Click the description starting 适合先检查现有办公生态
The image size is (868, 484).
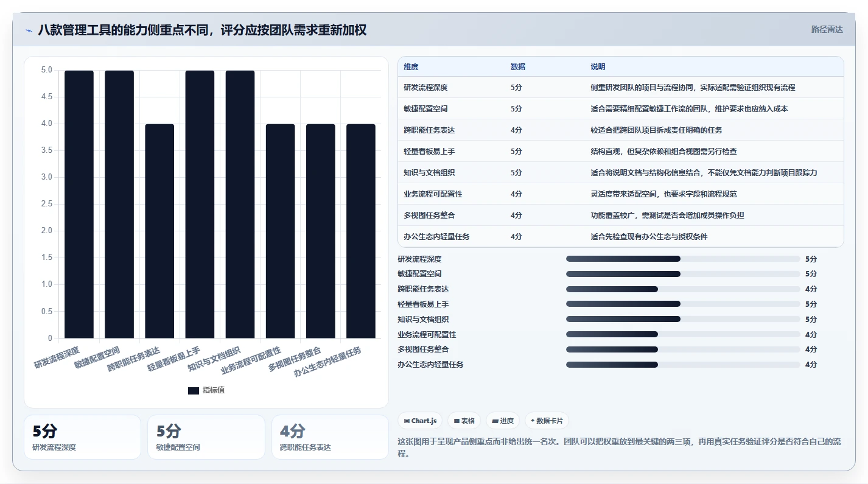tap(649, 237)
